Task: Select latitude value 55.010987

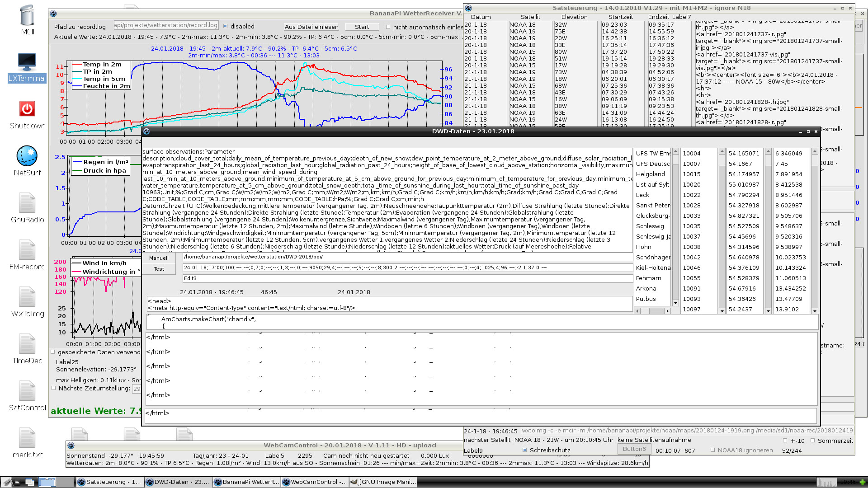Action: [745, 184]
